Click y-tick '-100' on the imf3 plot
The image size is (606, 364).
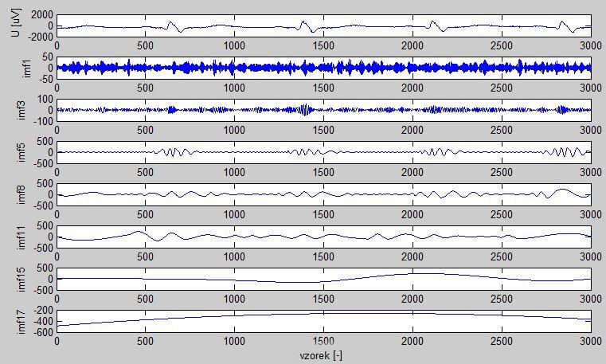click(x=42, y=121)
